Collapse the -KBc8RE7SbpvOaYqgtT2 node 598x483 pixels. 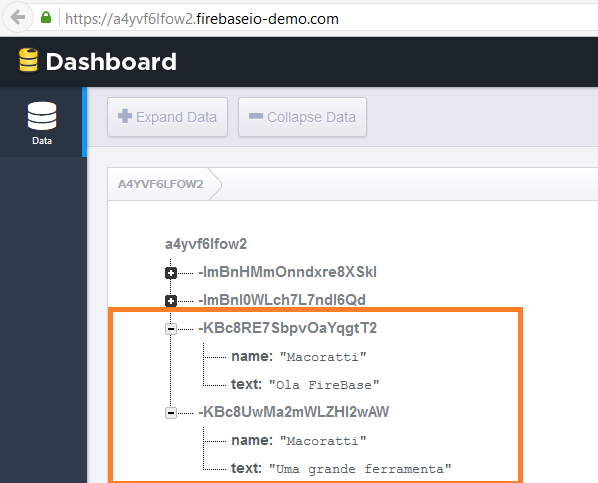tap(171, 328)
